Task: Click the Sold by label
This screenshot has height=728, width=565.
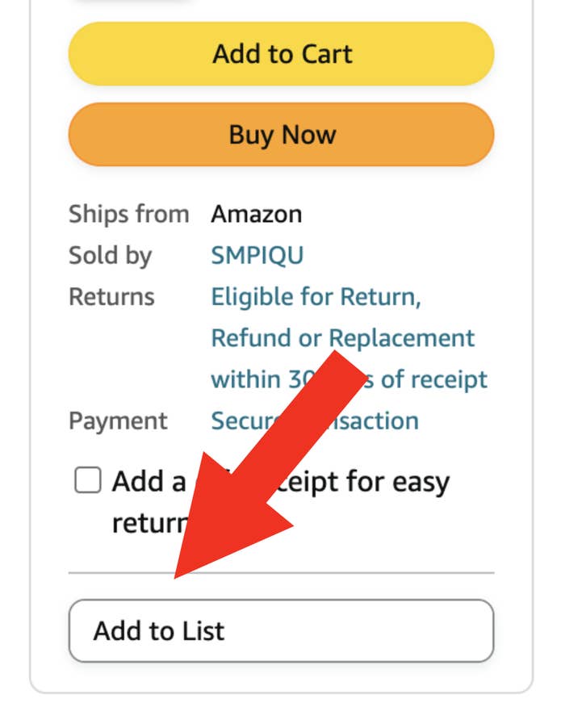Action: (110, 256)
